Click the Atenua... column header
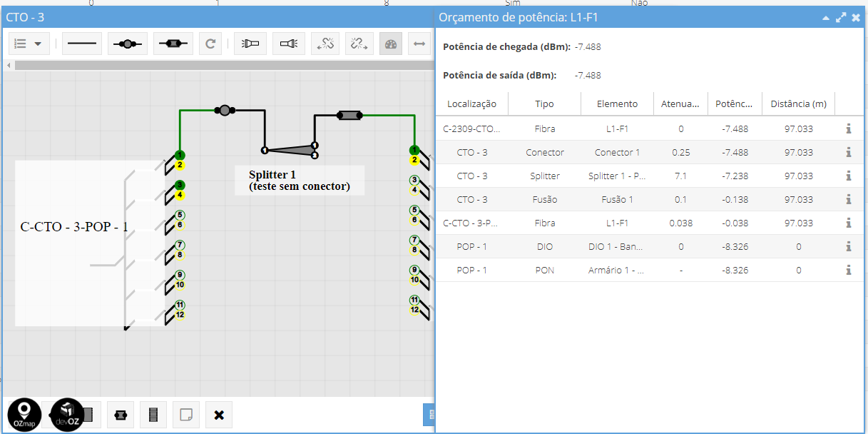This screenshot has width=868, height=434. tap(680, 104)
